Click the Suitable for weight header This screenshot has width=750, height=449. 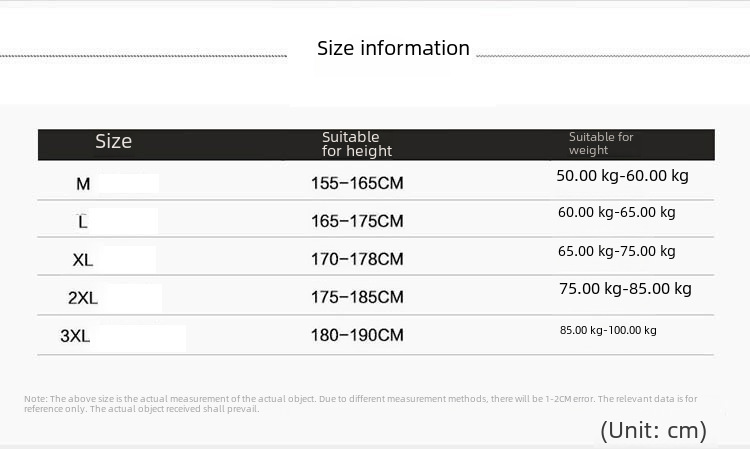(x=601, y=143)
